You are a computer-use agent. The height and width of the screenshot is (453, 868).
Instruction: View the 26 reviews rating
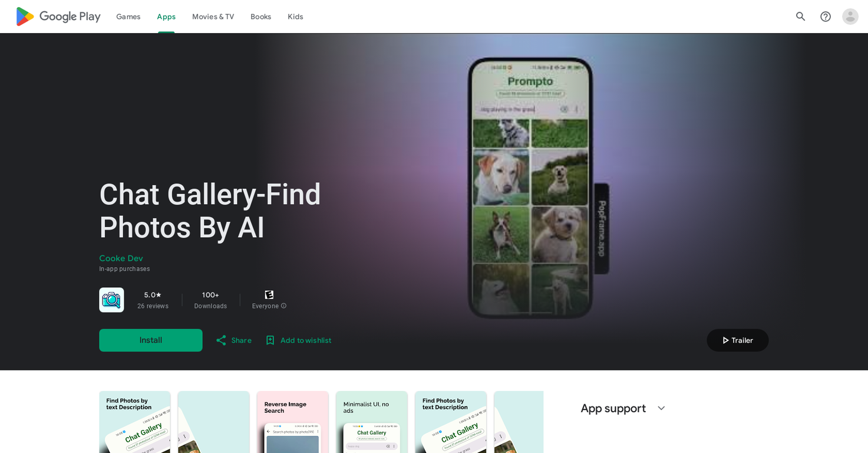[153, 300]
